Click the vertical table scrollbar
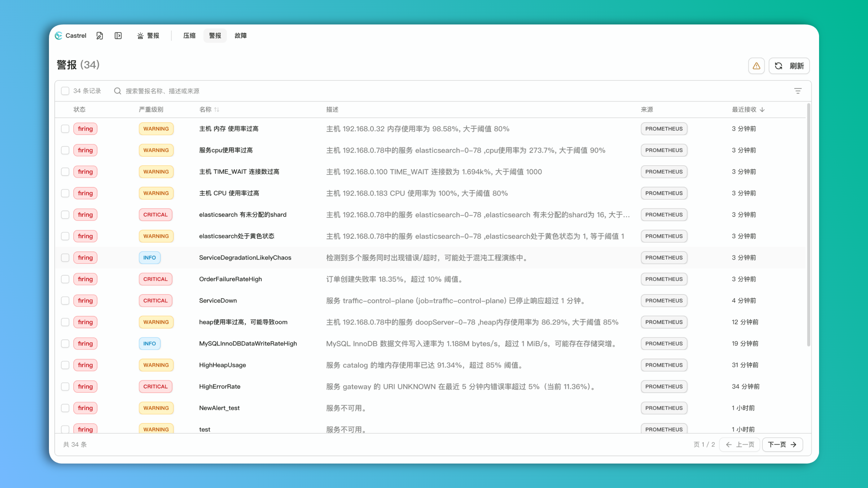Image resolution: width=868 pixels, height=488 pixels. [808, 225]
